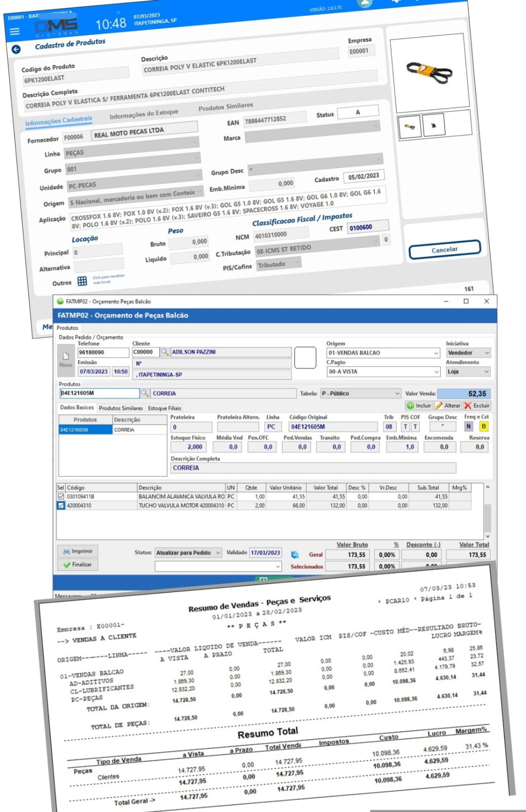Select the 'BALANCIM ALAVANCA VALVULA RO' cell
This screenshot has height=812, width=526.
click(x=181, y=496)
